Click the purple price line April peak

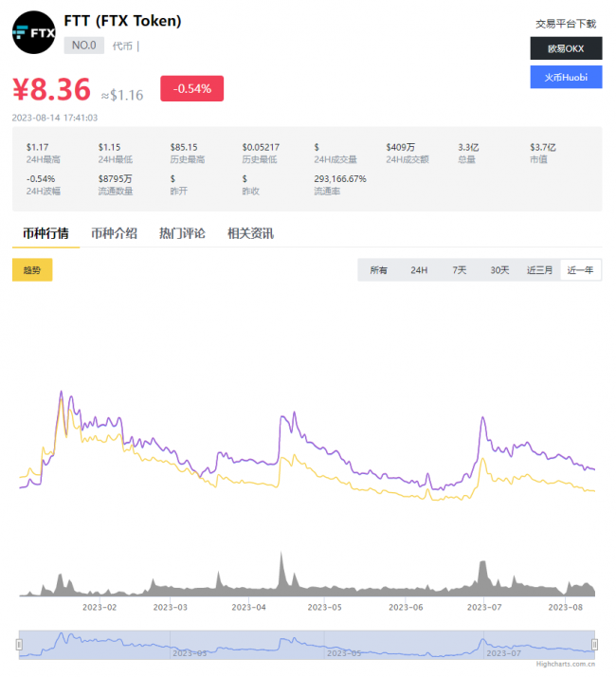(x=295, y=413)
